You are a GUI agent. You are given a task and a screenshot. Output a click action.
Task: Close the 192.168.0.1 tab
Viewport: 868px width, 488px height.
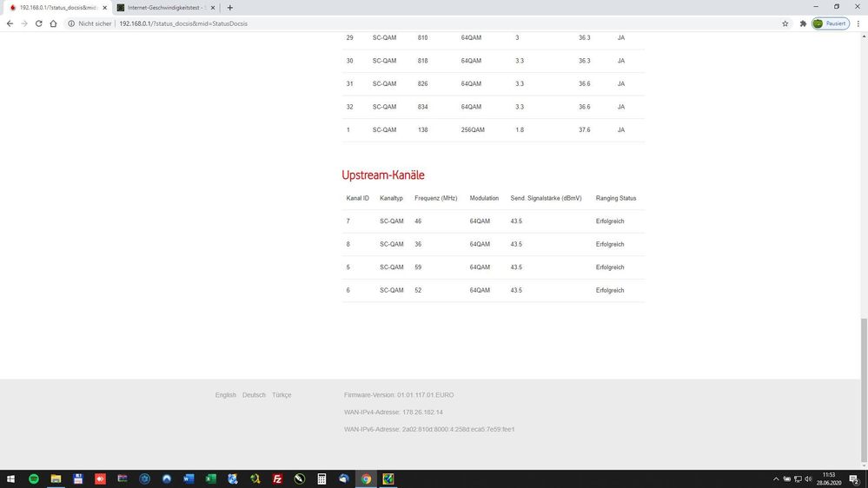(x=104, y=8)
